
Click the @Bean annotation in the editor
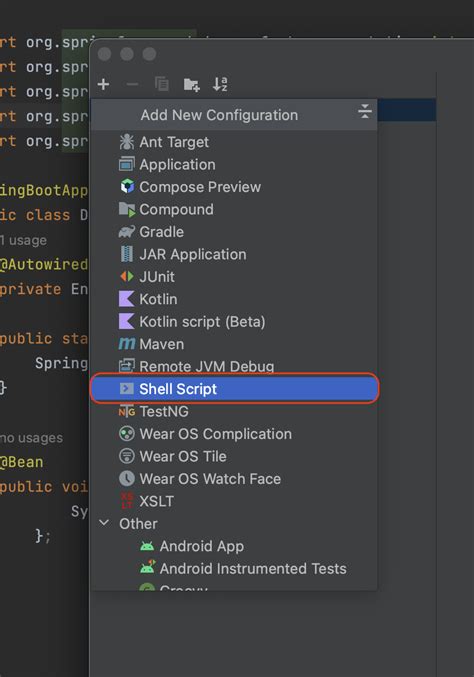(21, 462)
